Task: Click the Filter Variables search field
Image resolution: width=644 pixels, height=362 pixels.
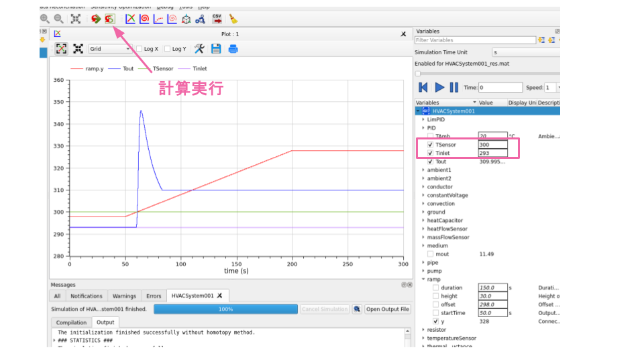Action: click(475, 40)
